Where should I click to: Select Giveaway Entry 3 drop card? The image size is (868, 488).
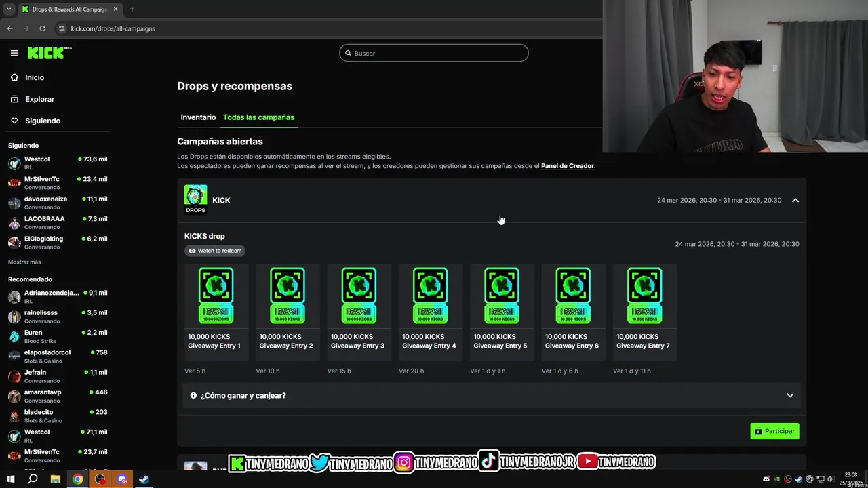pos(359,312)
